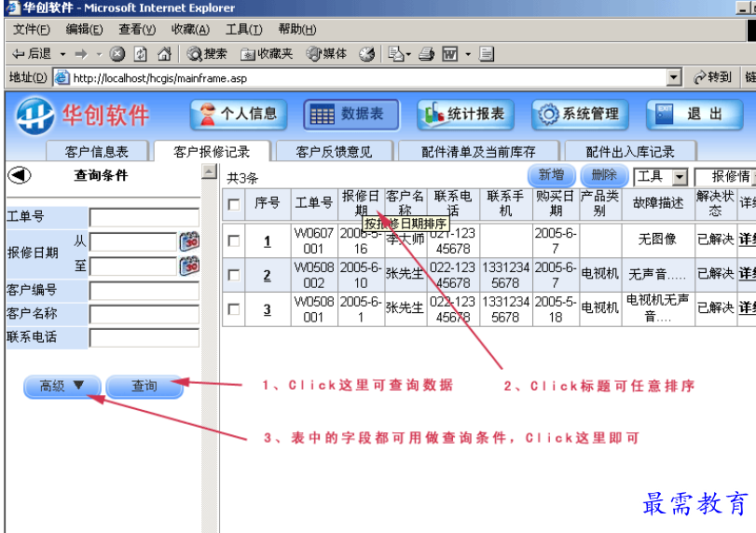Click the Forward arrow toolbar button
Screen dimensions: 756x533
pyautogui.click(x=81, y=54)
